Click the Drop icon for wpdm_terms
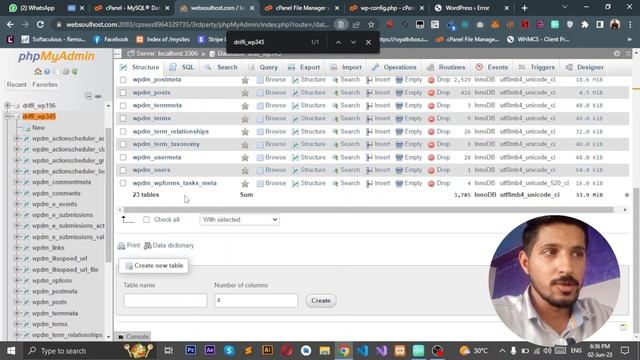The width and height of the screenshot is (640, 360). click(431, 119)
